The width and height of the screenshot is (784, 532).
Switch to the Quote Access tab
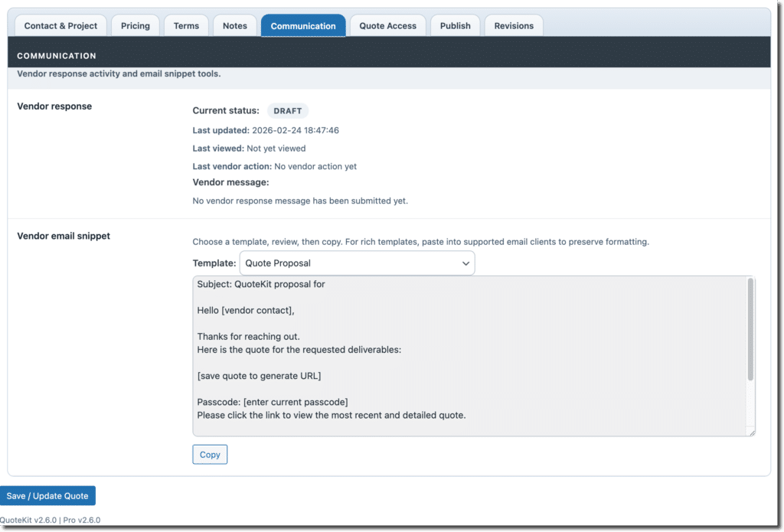pos(388,26)
